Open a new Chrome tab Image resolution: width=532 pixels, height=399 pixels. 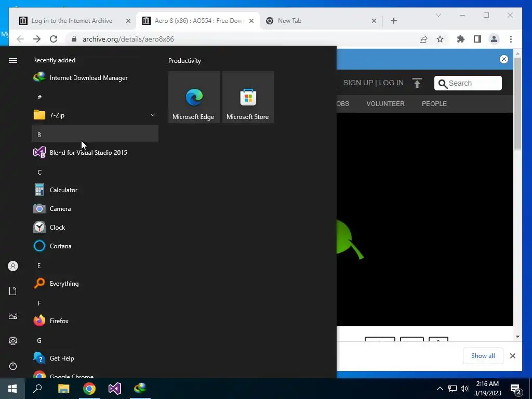tap(394, 21)
